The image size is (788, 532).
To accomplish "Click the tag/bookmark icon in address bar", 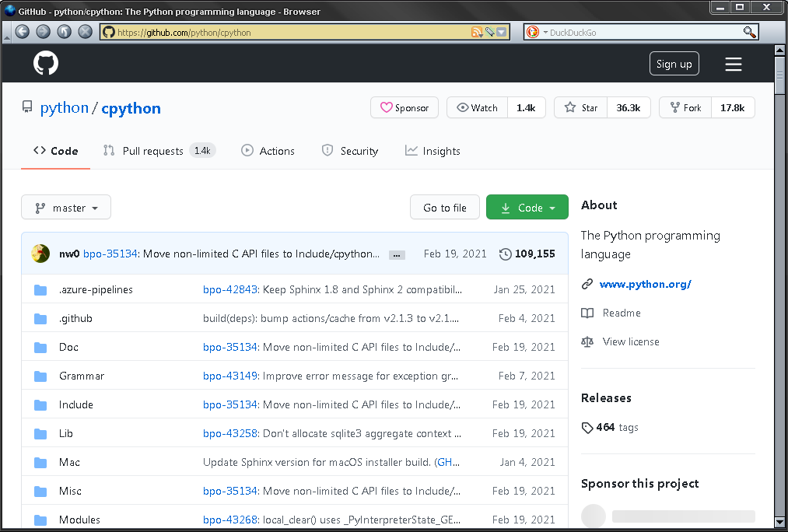I will click(x=489, y=32).
